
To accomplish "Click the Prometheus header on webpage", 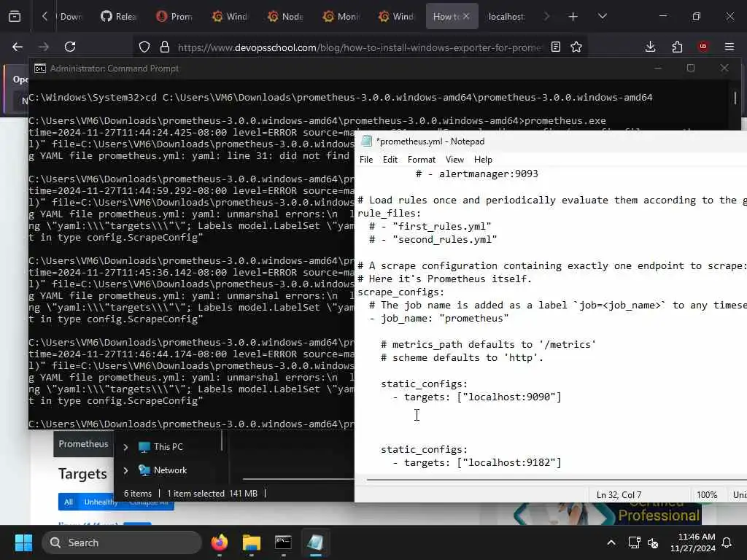I will 83,444.
